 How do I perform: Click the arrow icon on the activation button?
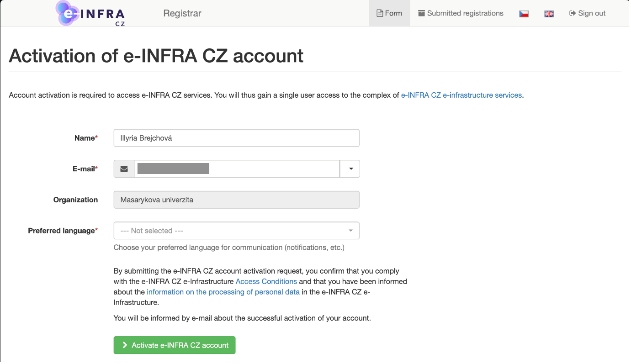(124, 345)
